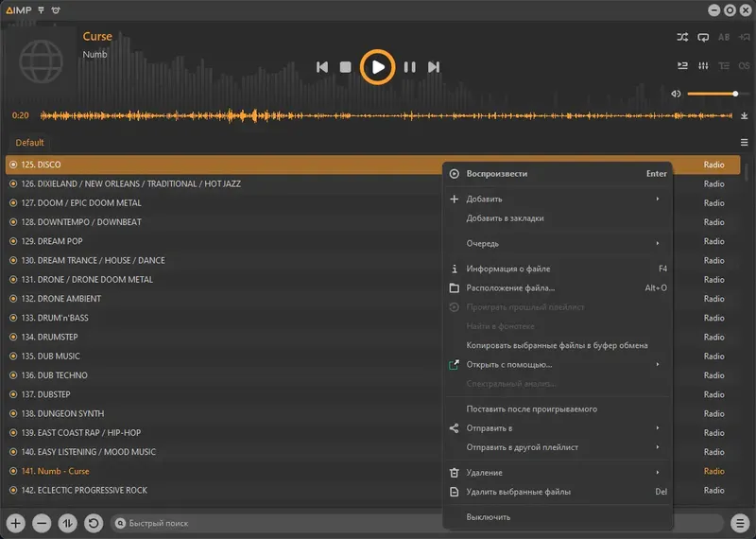756x539 pixels.
Task: Expand Открыть с помощью... submenu
Action: [558, 364]
